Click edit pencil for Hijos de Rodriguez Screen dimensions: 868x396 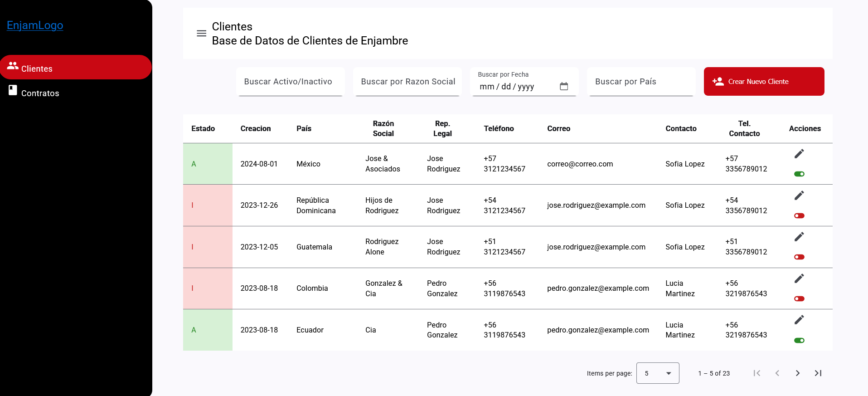(799, 196)
